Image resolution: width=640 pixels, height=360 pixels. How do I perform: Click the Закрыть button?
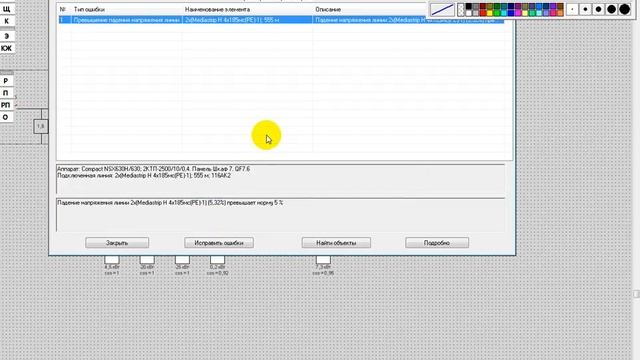[x=117, y=243]
